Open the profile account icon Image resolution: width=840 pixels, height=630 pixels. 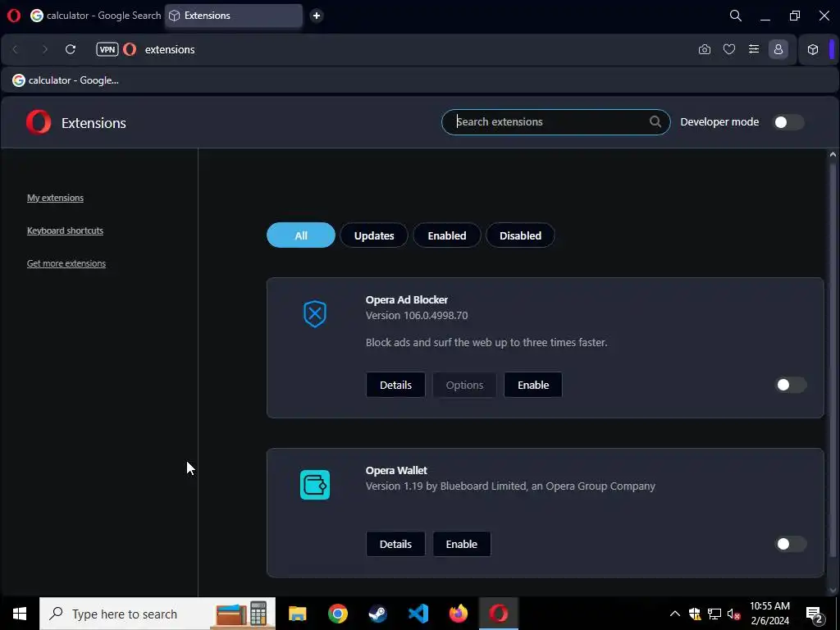pos(778,49)
